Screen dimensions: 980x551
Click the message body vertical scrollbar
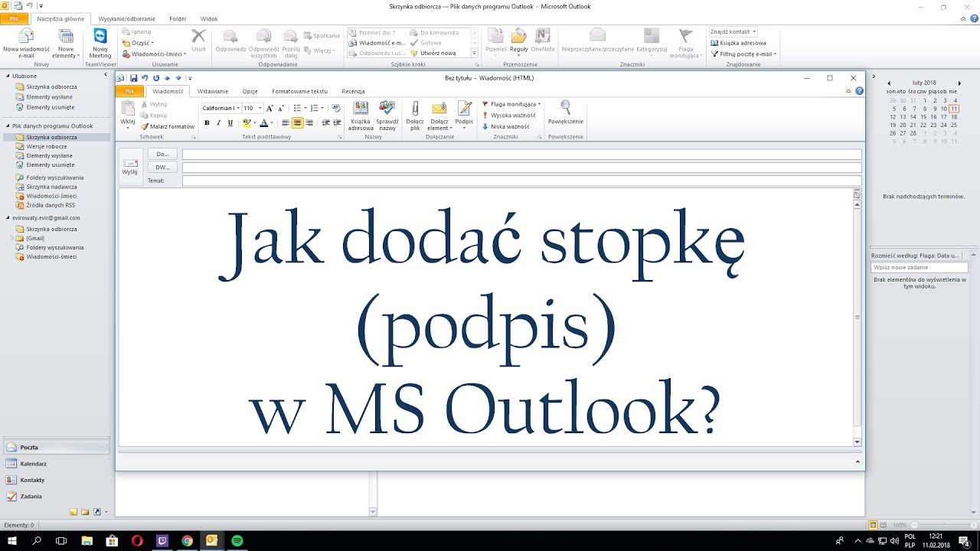point(857,318)
